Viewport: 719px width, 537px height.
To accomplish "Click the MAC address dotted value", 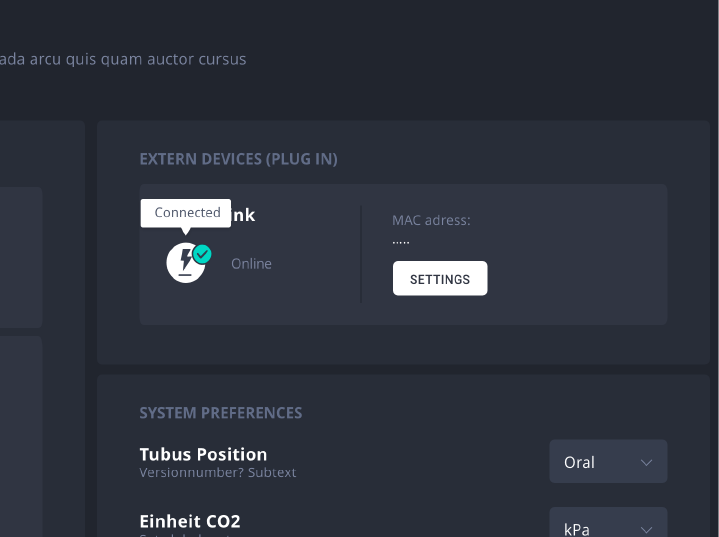I will 401,242.
